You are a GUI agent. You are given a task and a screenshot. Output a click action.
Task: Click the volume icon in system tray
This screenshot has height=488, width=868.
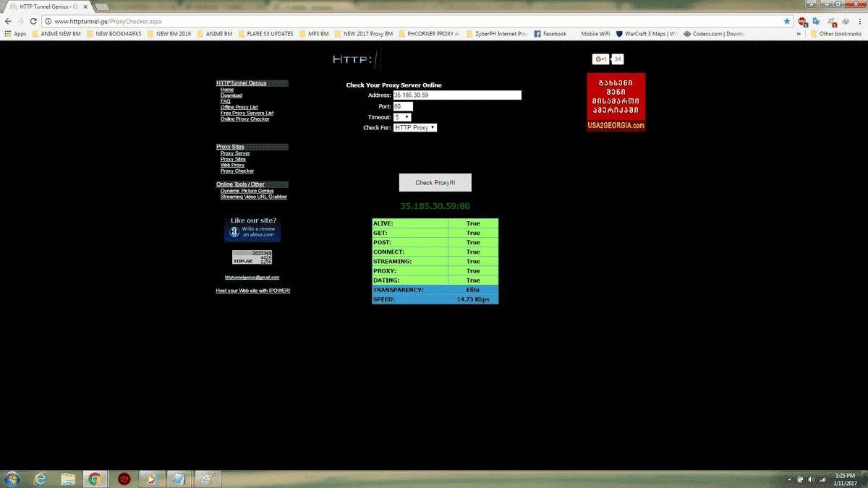coord(811,479)
